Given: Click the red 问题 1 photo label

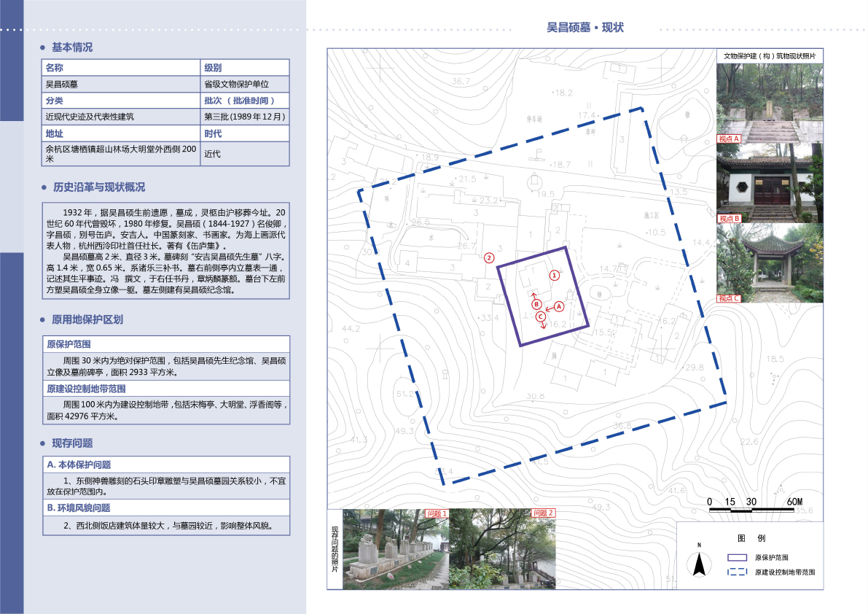Looking at the screenshot, I should [x=437, y=514].
